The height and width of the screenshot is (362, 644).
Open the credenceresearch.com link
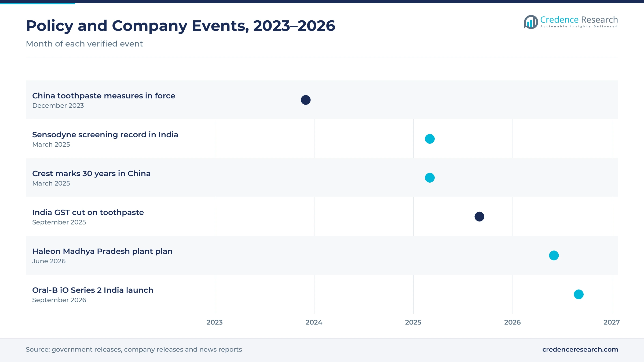point(580,349)
